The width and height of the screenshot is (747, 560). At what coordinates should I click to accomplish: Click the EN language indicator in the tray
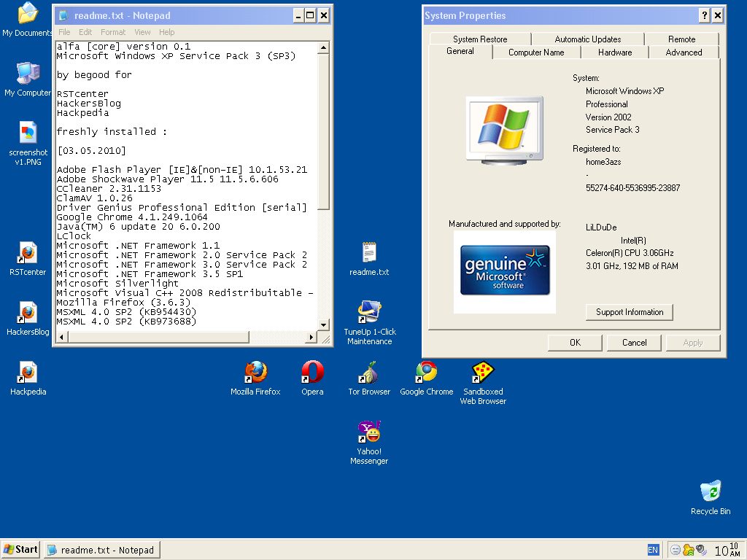pos(653,550)
